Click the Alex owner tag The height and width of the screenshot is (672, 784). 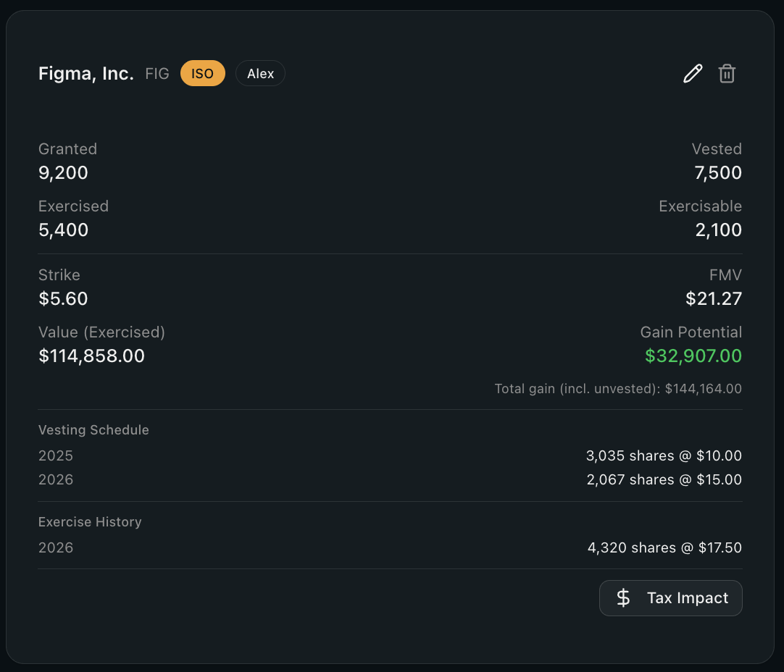click(x=260, y=74)
